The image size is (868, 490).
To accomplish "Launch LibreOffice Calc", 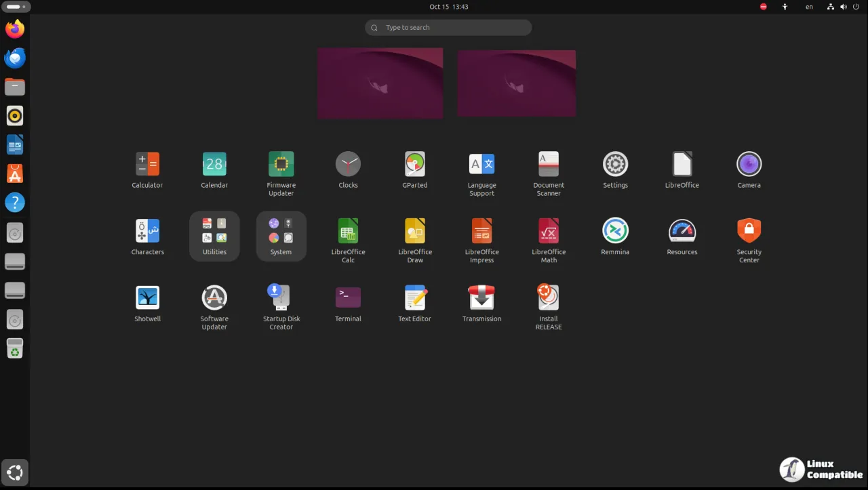I will pyautogui.click(x=348, y=230).
